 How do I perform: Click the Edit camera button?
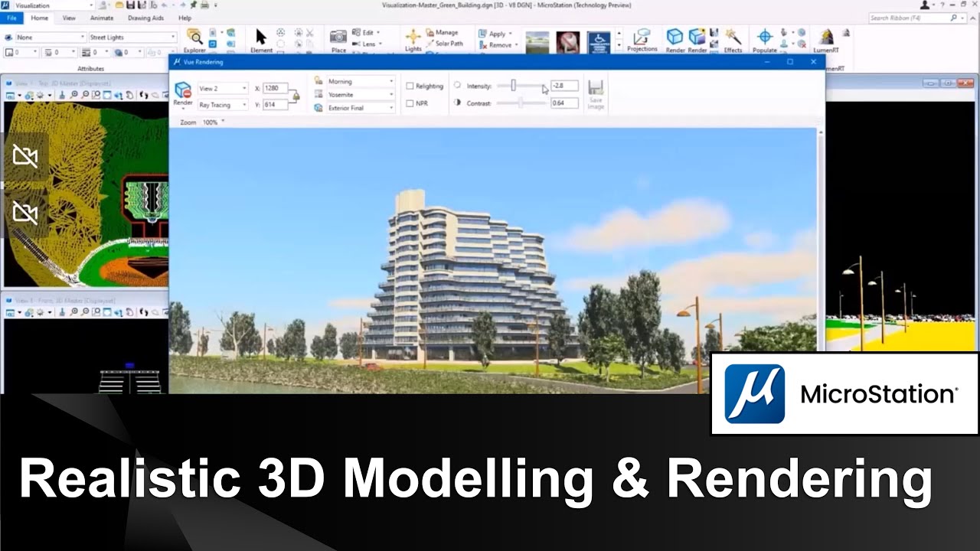365,33
